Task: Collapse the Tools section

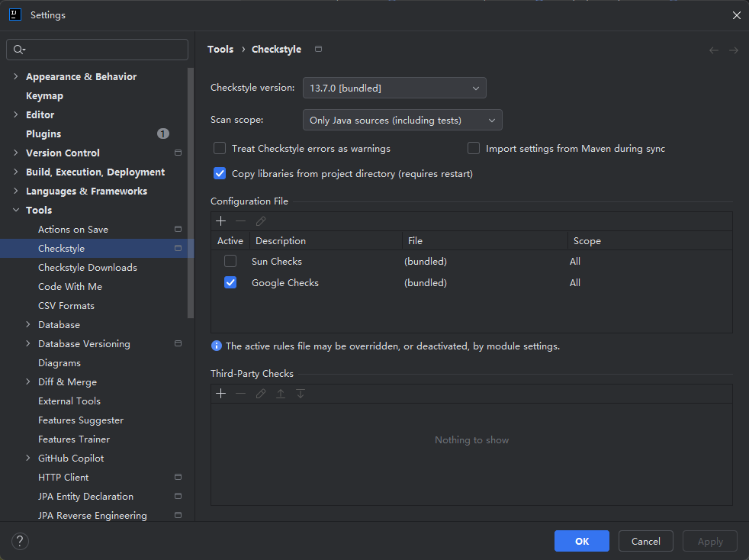Action: (16, 211)
